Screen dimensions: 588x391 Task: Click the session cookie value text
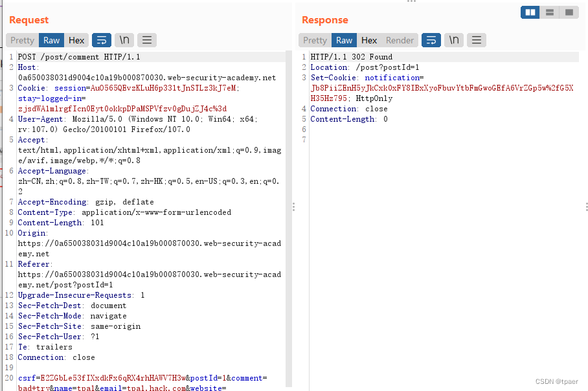[x=163, y=88]
